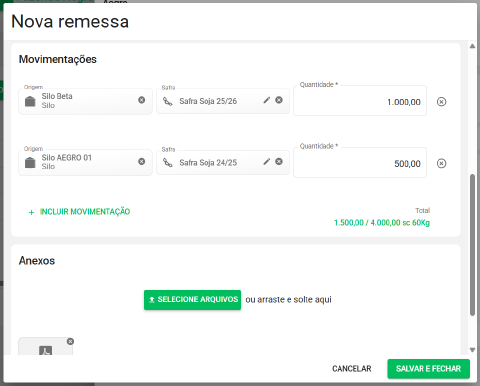480x386 pixels.
Task: Click the 'ou arraste e solte aqui' text
Action: click(x=289, y=300)
